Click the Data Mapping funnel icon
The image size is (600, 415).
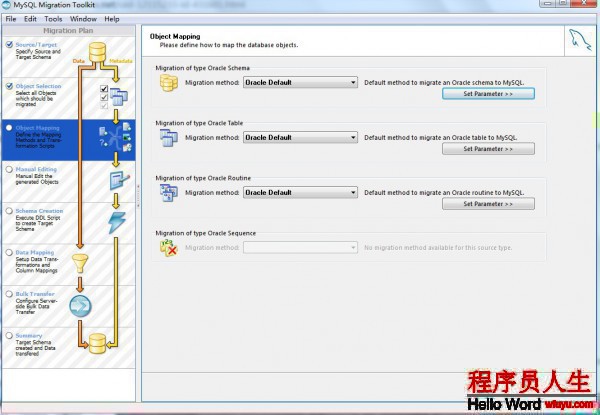(x=80, y=263)
